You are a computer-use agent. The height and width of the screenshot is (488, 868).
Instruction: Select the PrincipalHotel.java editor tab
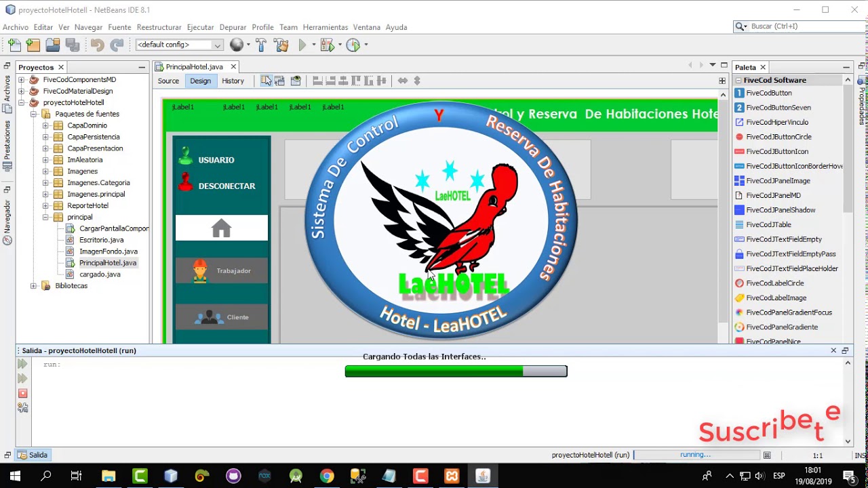(x=195, y=66)
